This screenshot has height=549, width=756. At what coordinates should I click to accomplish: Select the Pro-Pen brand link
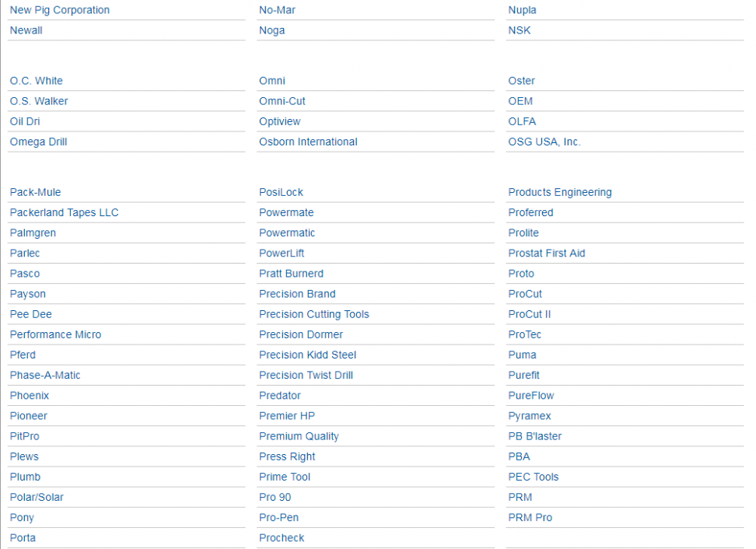[x=278, y=517]
